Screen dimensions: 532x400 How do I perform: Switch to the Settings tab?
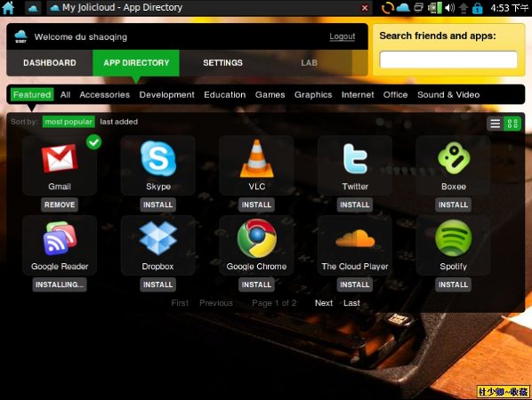pyautogui.click(x=223, y=63)
